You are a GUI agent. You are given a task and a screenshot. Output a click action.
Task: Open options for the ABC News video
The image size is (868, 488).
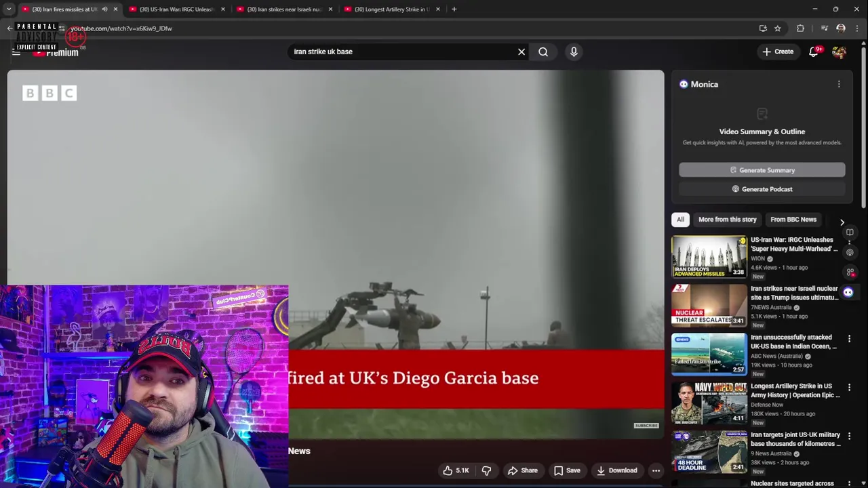point(849,338)
